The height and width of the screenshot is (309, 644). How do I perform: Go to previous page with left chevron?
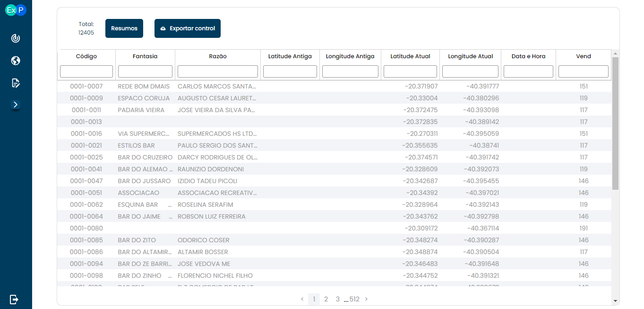[302, 299]
